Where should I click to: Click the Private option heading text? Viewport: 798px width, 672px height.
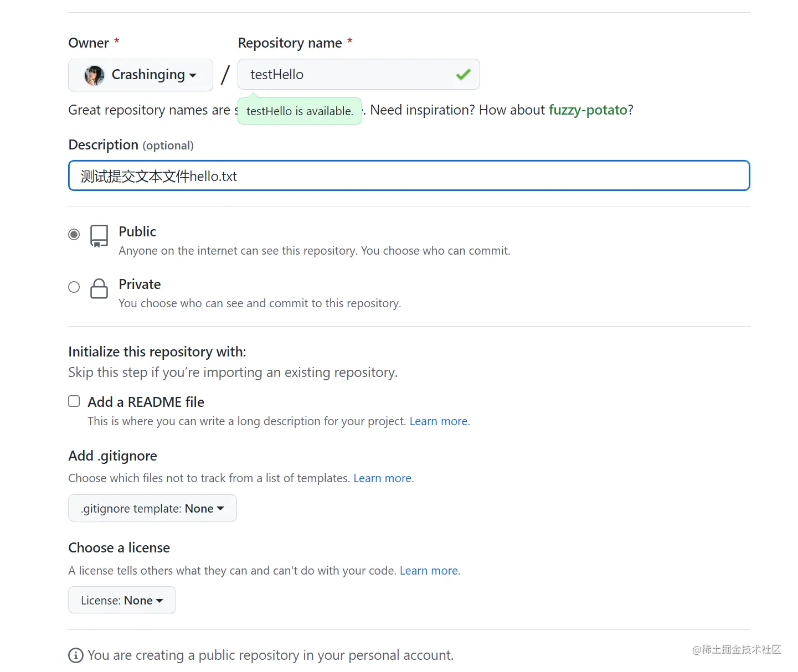pos(140,285)
